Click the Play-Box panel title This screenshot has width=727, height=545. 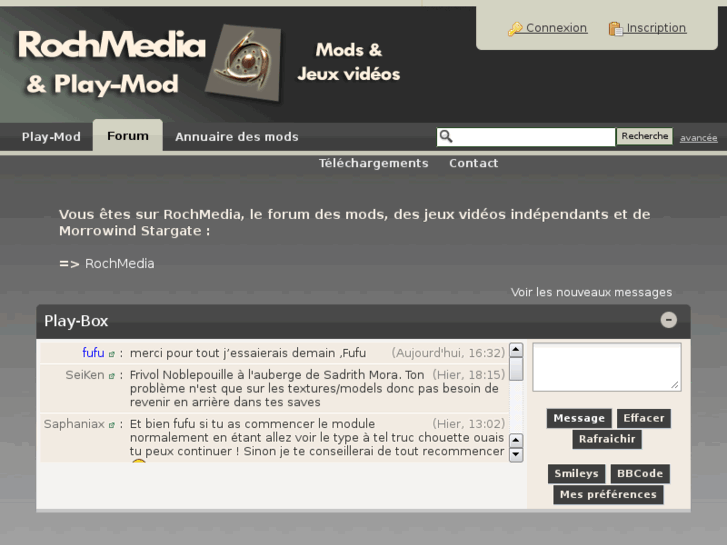76,321
